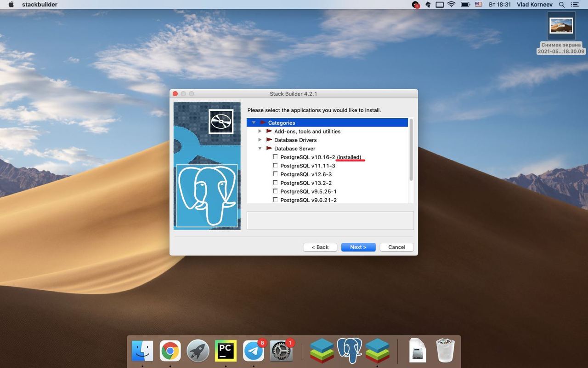
Task: Expand Add-ons, tools and utilities node
Action: [x=260, y=132]
